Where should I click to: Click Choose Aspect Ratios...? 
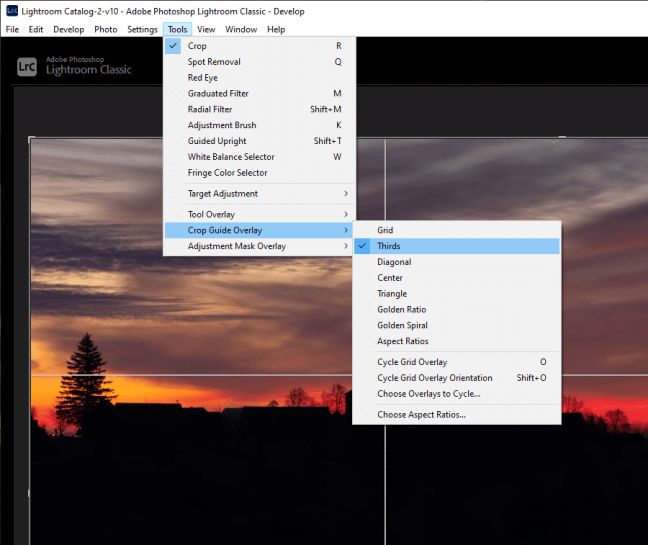pyautogui.click(x=421, y=415)
